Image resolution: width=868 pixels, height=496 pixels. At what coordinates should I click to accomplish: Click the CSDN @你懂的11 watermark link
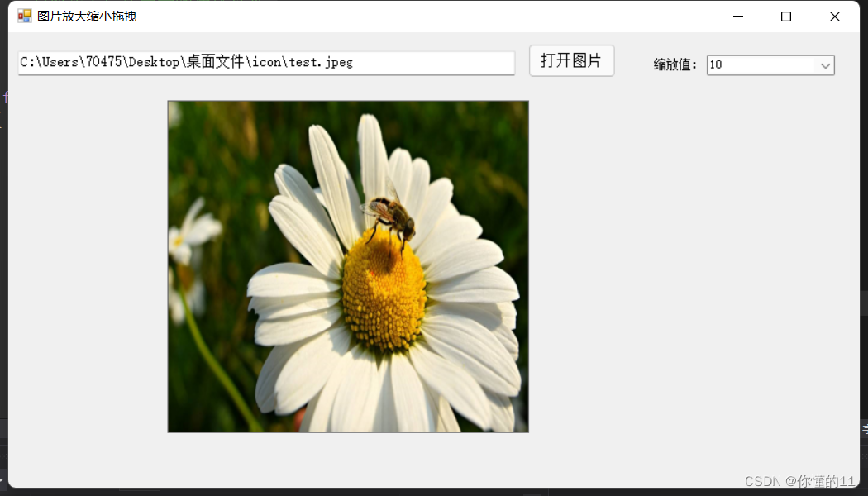click(x=799, y=480)
